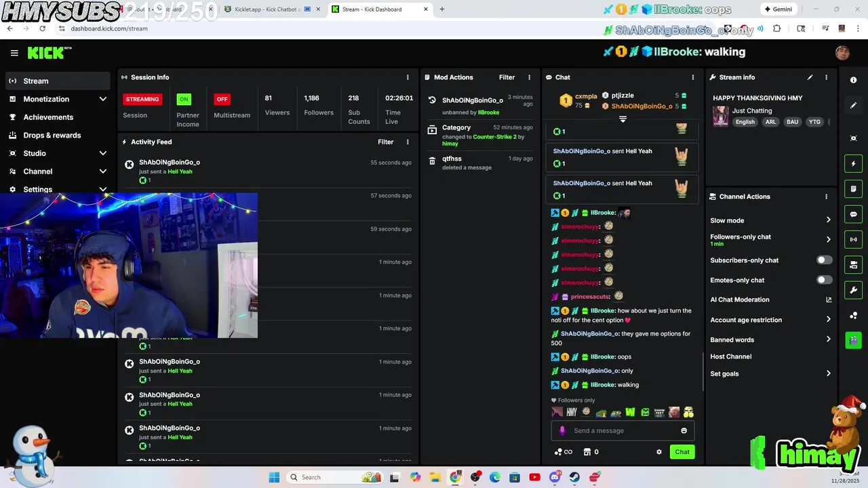Viewport: 868px width, 488px height.
Task: Select the green W emote in the quick emotes
Action: point(630,412)
